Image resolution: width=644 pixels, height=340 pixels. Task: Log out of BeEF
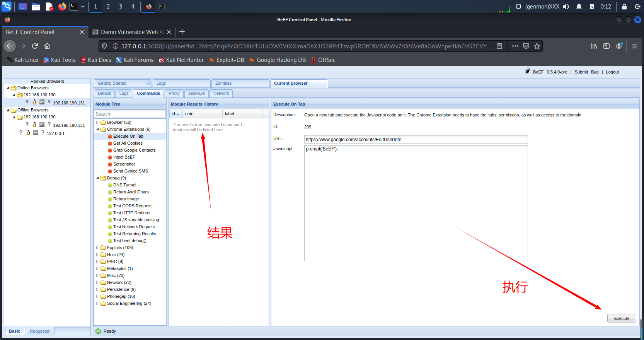[612, 72]
